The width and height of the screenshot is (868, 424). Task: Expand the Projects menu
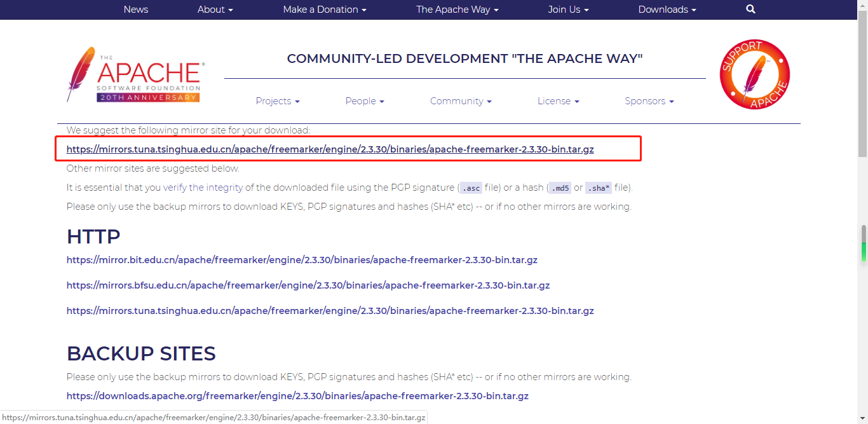[x=278, y=101]
